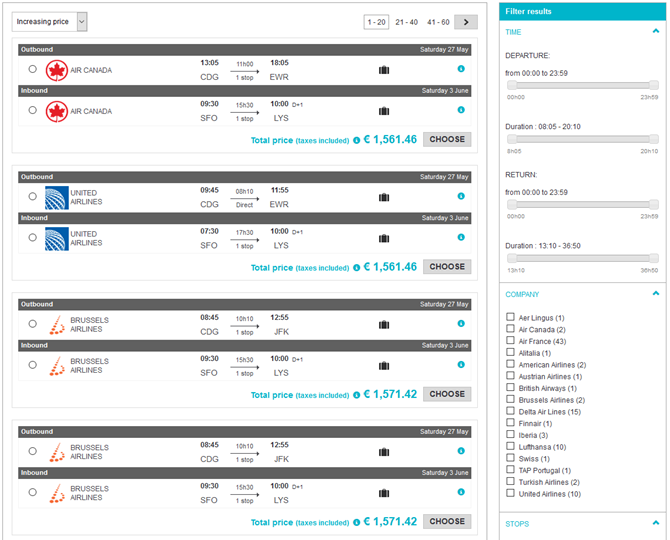
Task: Select the Air Canada outbound flight radio button
Action: pos(33,69)
